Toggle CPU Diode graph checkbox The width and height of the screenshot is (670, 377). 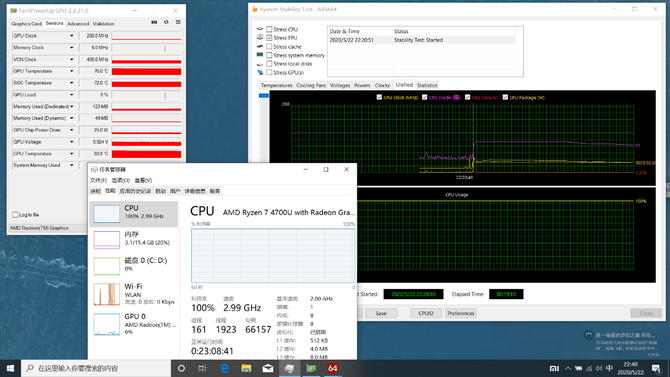pyautogui.click(x=424, y=97)
